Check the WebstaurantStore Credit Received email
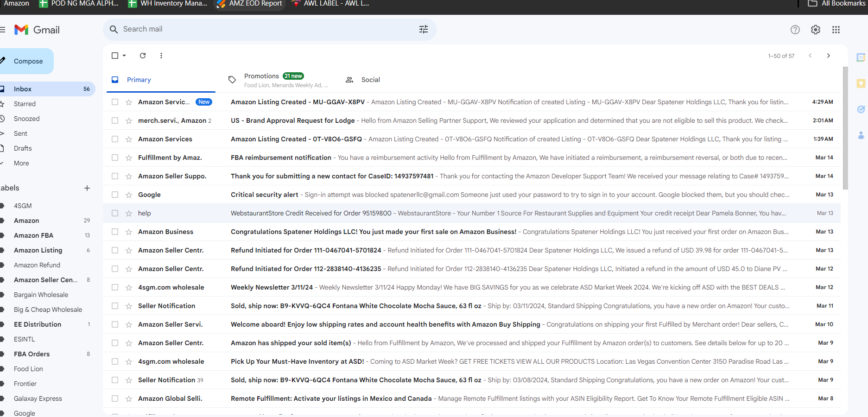Image resolution: width=868 pixels, height=417 pixels. pyautogui.click(x=115, y=213)
